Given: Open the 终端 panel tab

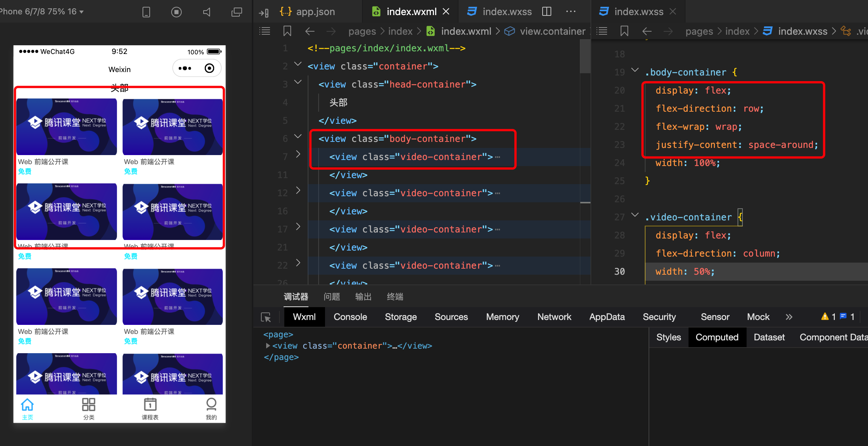Looking at the screenshot, I should coord(395,297).
